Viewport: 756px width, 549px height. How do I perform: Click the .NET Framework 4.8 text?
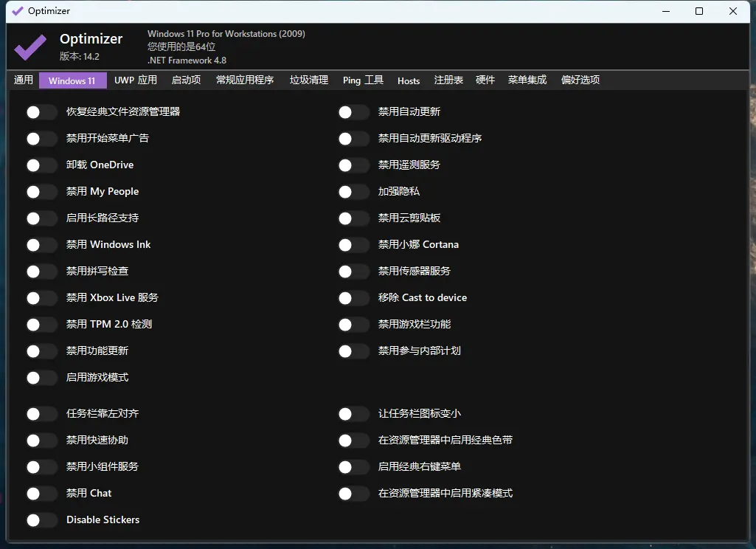pyautogui.click(x=187, y=61)
